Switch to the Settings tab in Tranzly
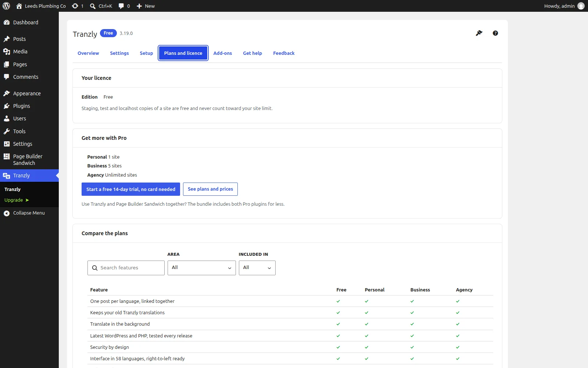 coord(119,53)
